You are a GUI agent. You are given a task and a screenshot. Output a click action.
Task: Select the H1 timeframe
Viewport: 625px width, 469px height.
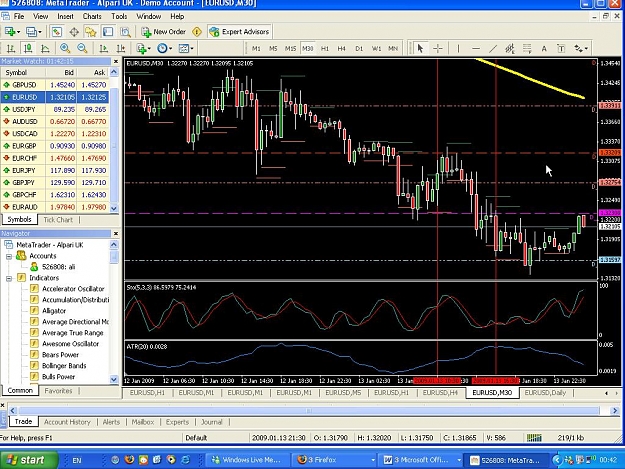click(325, 48)
